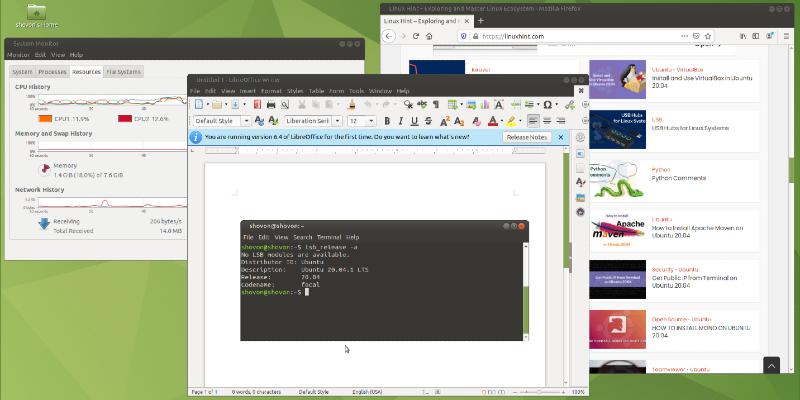Toggle formatting marks (pilcrow) in Writer
800x400 pixels.
(437, 104)
